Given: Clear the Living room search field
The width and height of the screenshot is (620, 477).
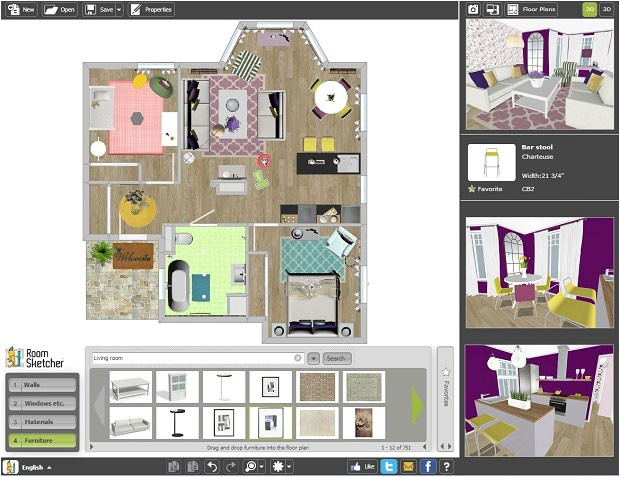Looking at the screenshot, I should [297, 358].
